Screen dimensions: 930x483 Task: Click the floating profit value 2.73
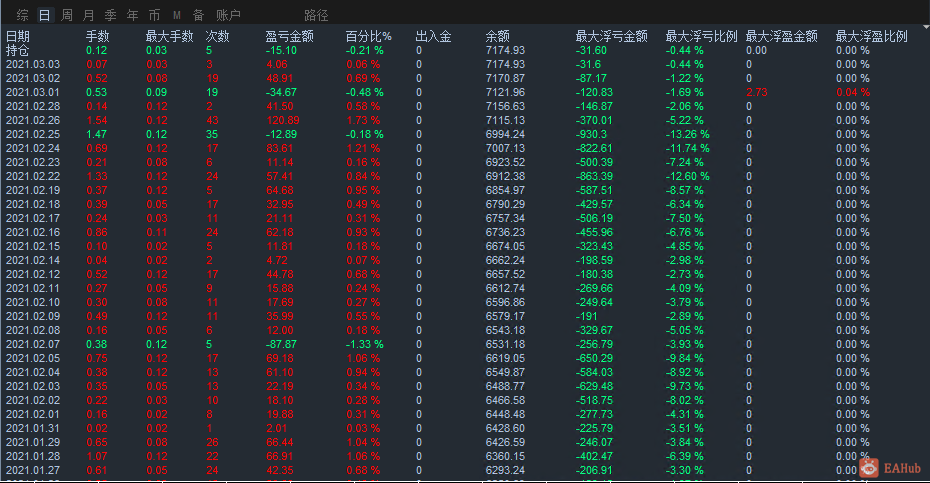(x=757, y=92)
